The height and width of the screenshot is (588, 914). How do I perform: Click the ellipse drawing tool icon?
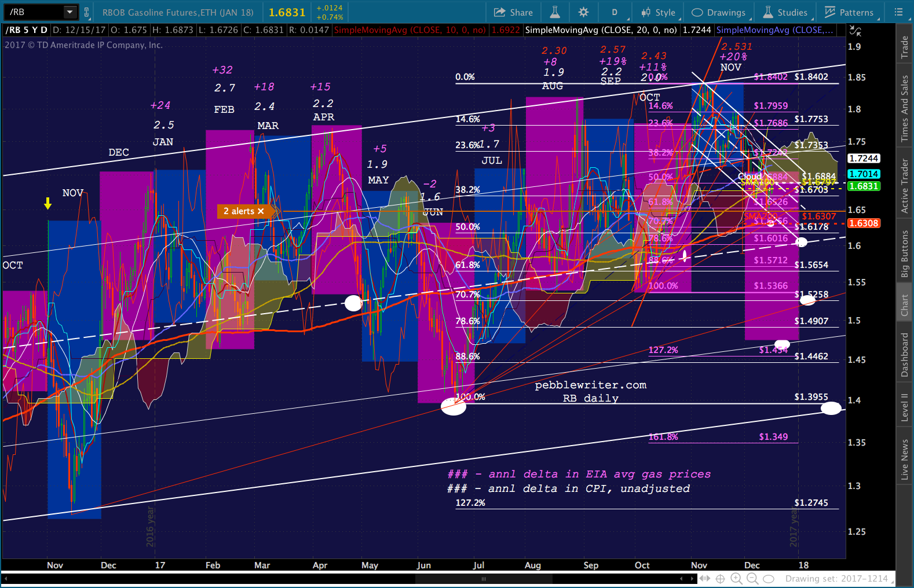click(x=769, y=579)
